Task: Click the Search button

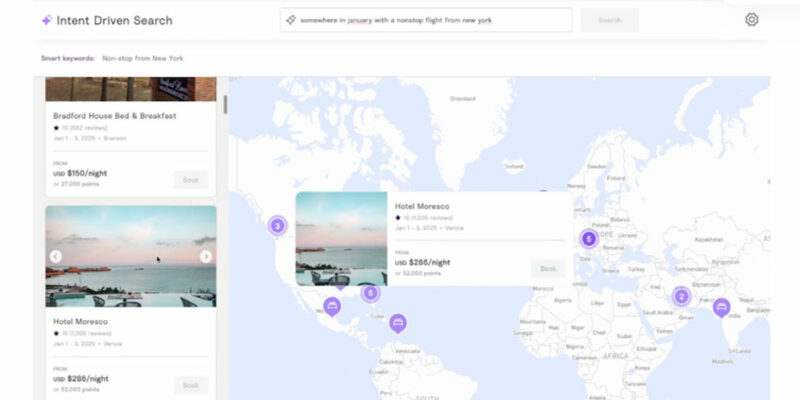Action: click(x=610, y=20)
